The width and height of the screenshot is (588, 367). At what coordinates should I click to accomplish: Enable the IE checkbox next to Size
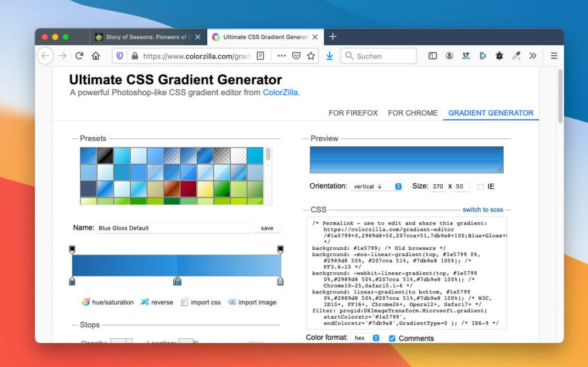tap(481, 186)
